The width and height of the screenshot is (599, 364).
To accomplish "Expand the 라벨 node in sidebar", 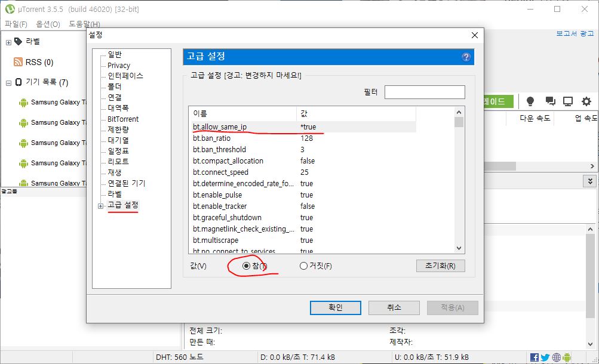I will pyautogui.click(x=8, y=42).
